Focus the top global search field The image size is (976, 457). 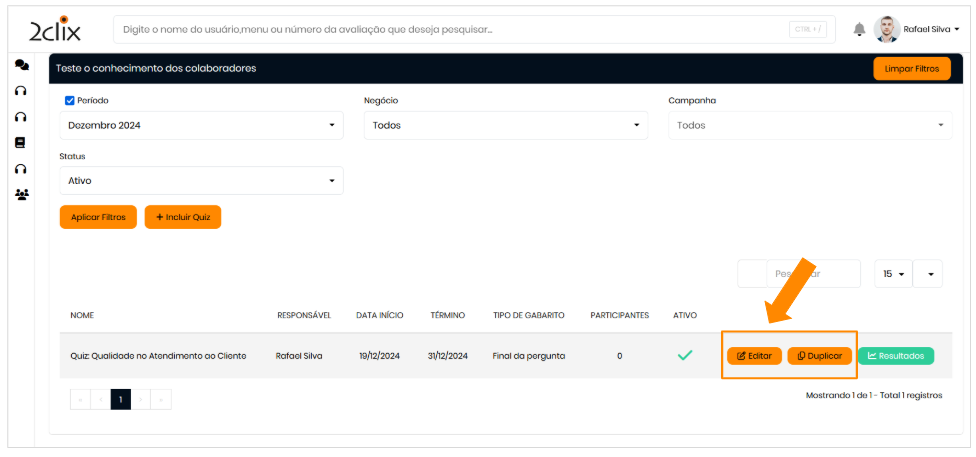[450, 29]
